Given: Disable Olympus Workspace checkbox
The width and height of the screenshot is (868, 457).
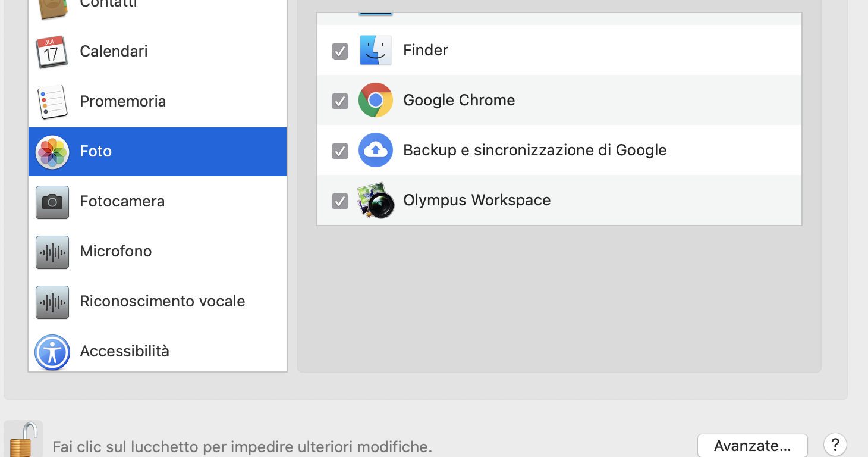Looking at the screenshot, I should pyautogui.click(x=340, y=201).
